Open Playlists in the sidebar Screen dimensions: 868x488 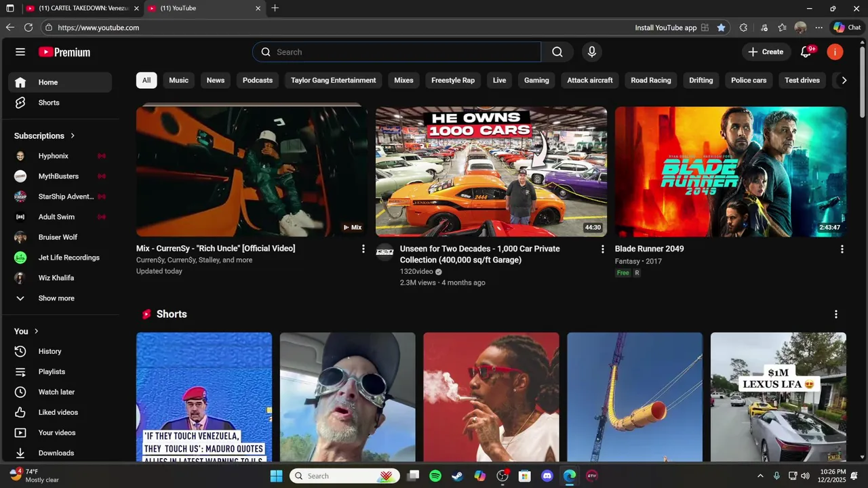click(60, 372)
